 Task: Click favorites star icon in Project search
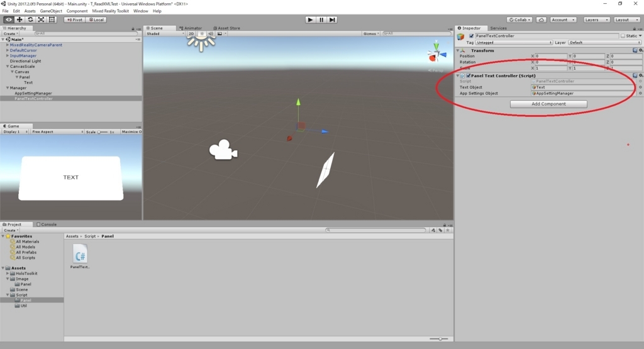[448, 230]
